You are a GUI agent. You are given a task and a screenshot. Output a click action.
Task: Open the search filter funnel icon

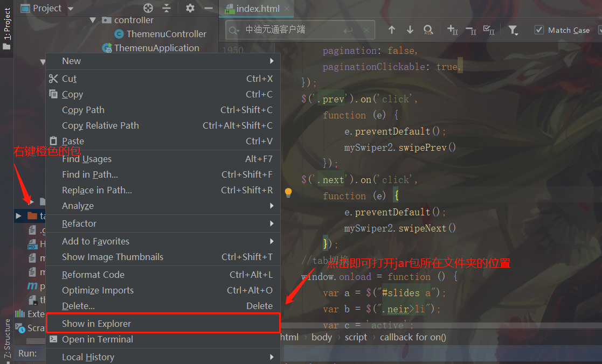point(513,30)
